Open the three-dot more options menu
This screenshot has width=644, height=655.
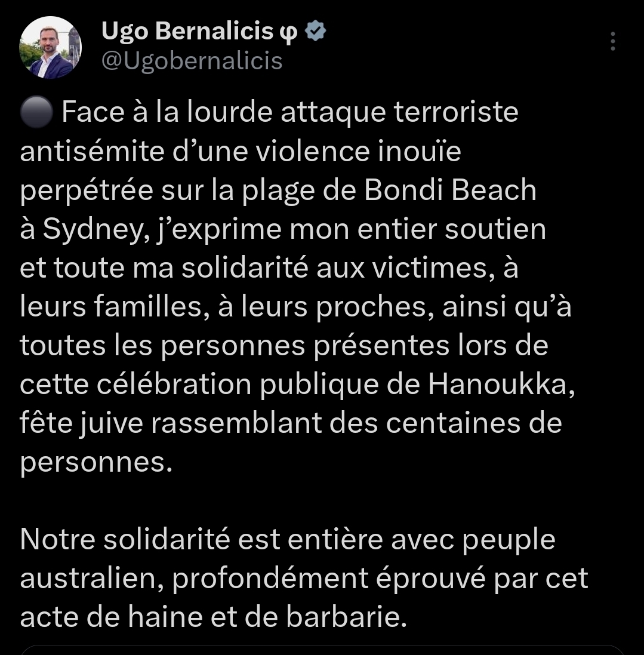point(612,41)
